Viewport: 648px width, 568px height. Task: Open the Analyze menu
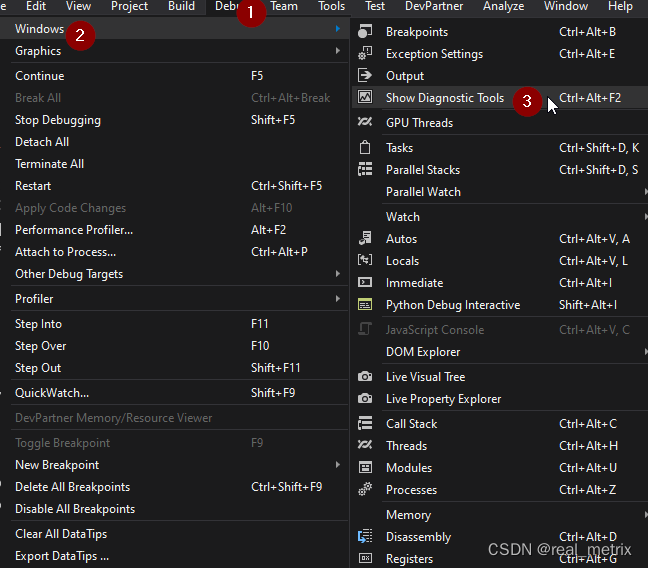point(503,6)
